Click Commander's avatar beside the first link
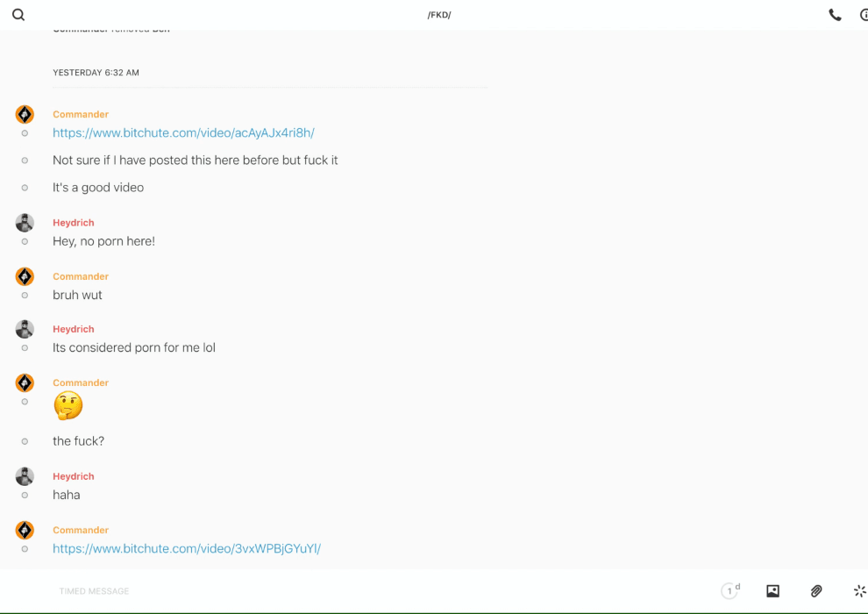This screenshot has height=614, width=868. point(25,115)
